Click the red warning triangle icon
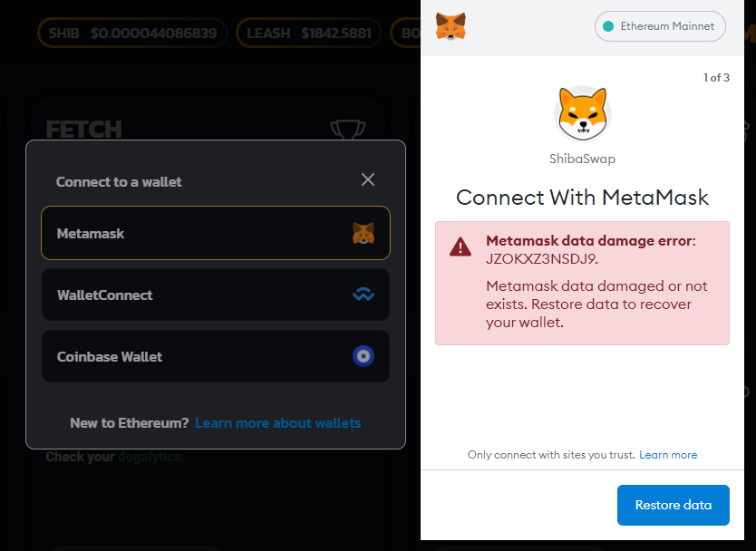This screenshot has width=756, height=551. pyautogui.click(x=460, y=246)
